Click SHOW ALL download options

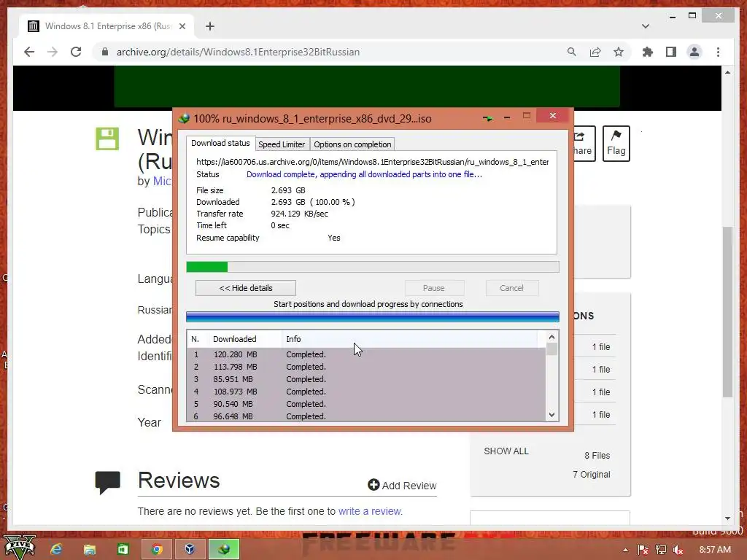point(506,451)
